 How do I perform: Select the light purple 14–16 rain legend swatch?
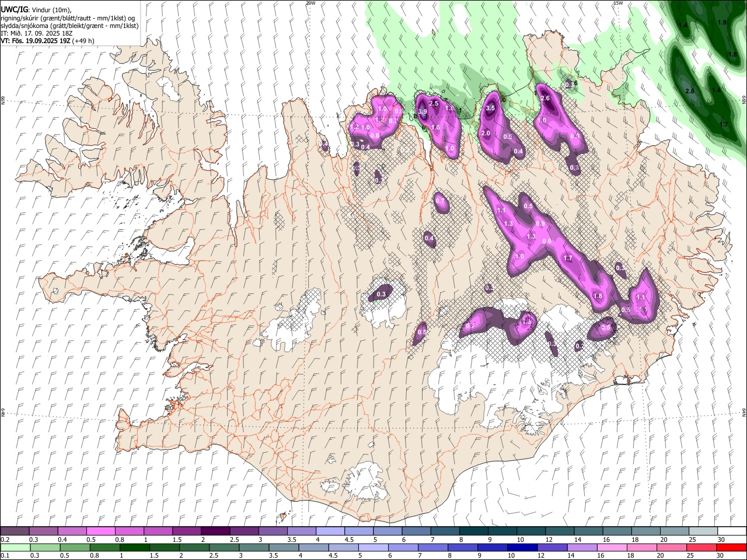point(582,547)
